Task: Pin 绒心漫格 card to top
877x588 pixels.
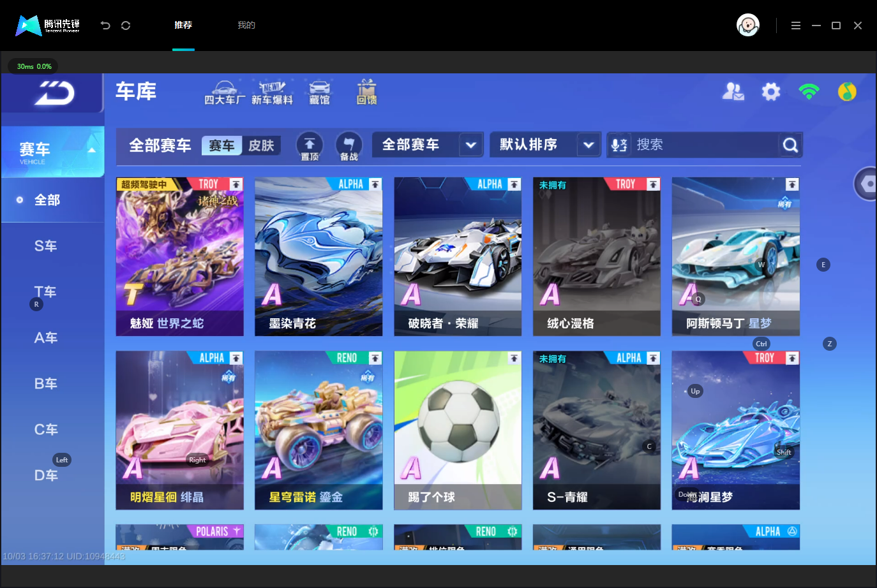Action: tap(653, 184)
